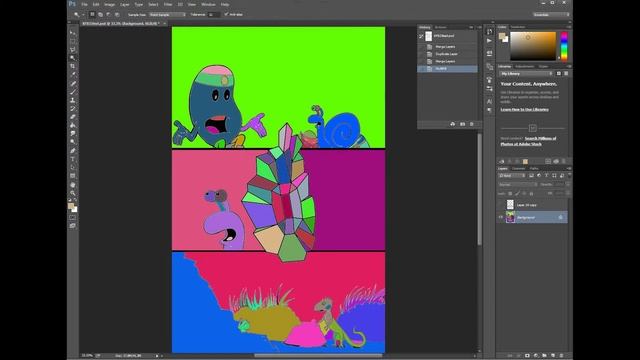
Task: Toggle filter for type layers
Action: (547, 176)
